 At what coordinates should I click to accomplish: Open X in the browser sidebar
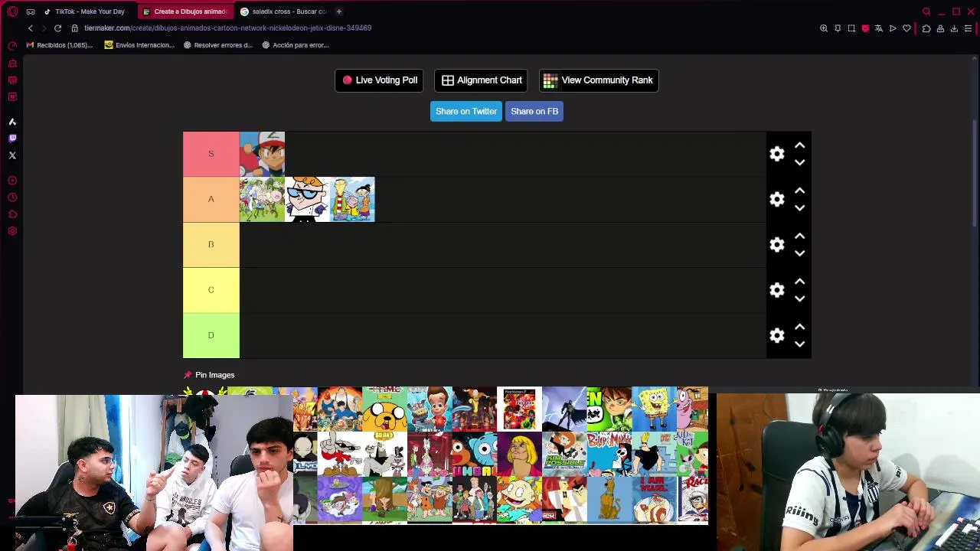(12, 155)
